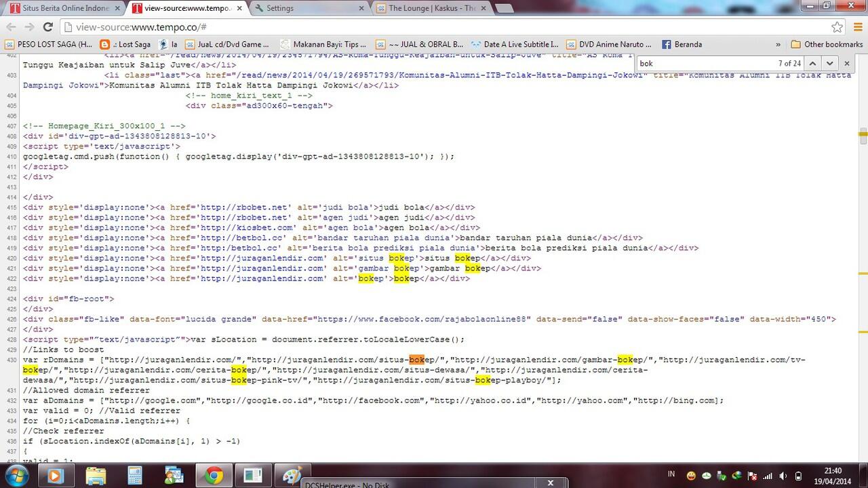Select the view-source:www.tempo.co tab

(186, 8)
